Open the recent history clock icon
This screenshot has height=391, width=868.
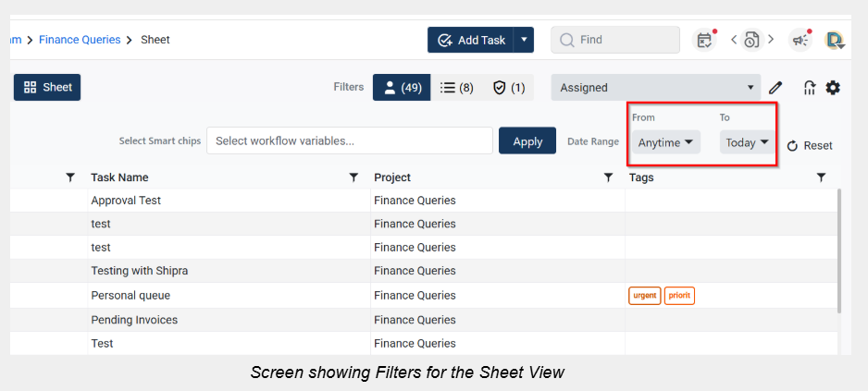[x=751, y=40]
